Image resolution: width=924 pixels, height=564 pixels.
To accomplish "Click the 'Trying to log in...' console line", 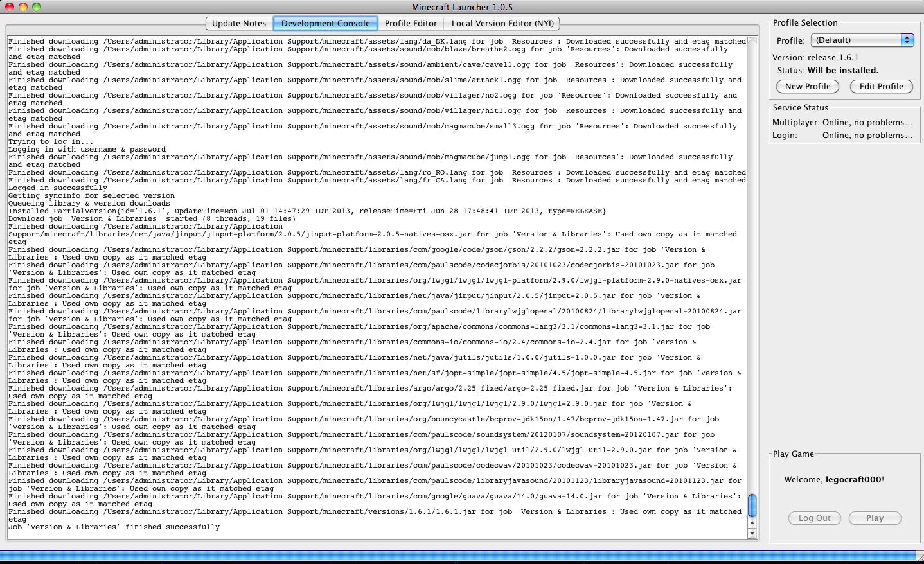I will point(51,142).
